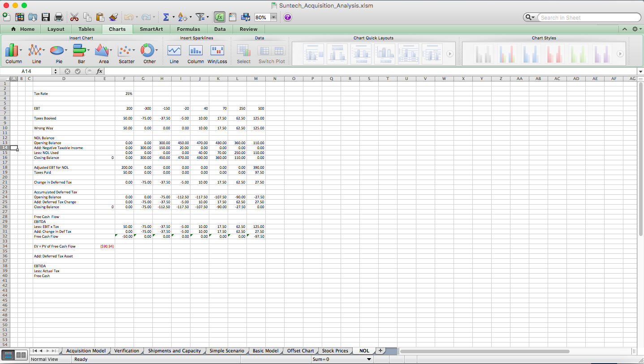644x364 pixels.
Task: Insert an Area chart
Action: (103, 51)
